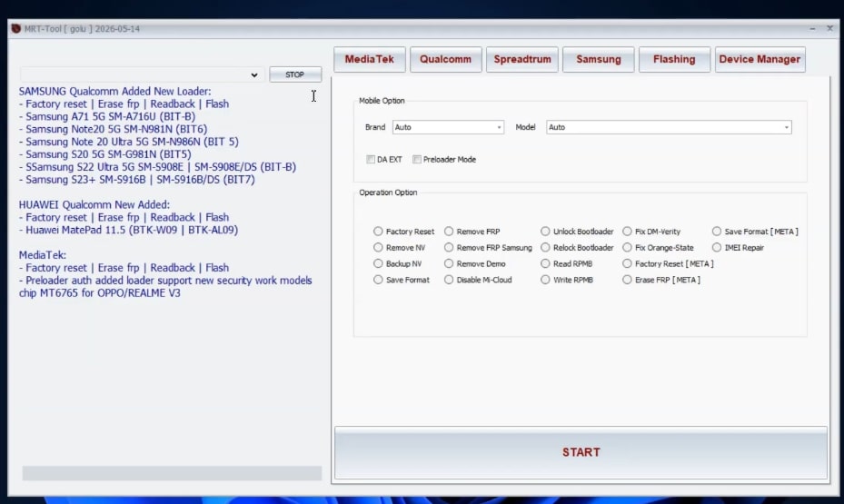
Task: Click the 'SSamsung S22 Ultra 5G SM-S908E' line
Action: click(x=158, y=167)
